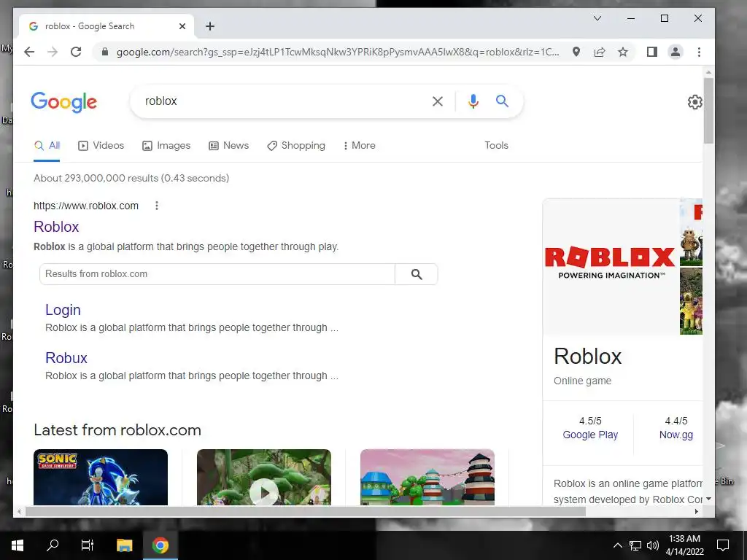Screen dimensions: 747x560
Task: Open the search Tools options
Action: click(496, 146)
